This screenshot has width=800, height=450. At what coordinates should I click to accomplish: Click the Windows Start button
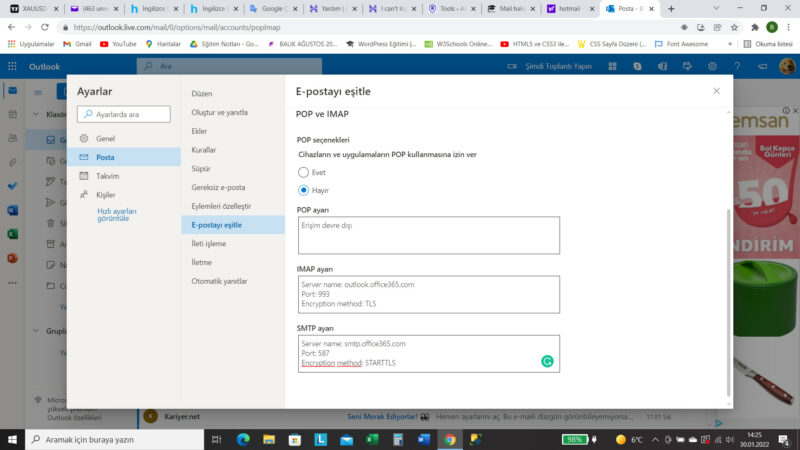coord(12,439)
